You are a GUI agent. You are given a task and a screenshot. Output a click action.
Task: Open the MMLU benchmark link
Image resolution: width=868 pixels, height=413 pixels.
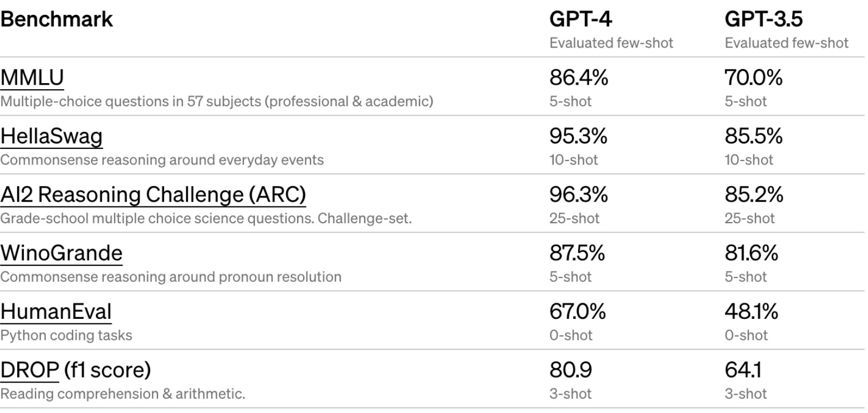(x=32, y=78)
